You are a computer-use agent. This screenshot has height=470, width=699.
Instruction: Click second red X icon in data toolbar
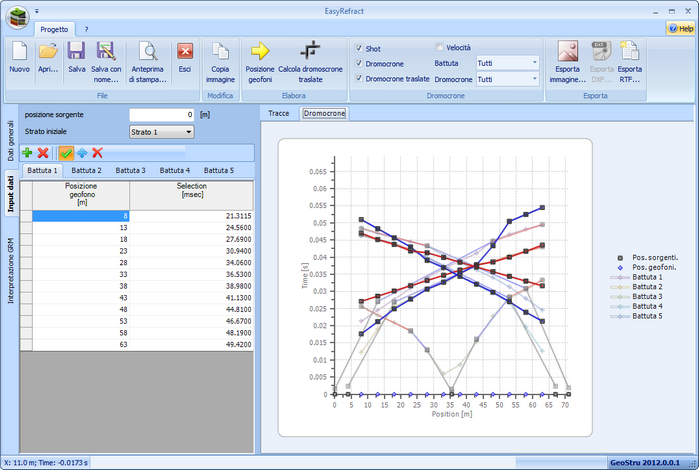[97, 153]
